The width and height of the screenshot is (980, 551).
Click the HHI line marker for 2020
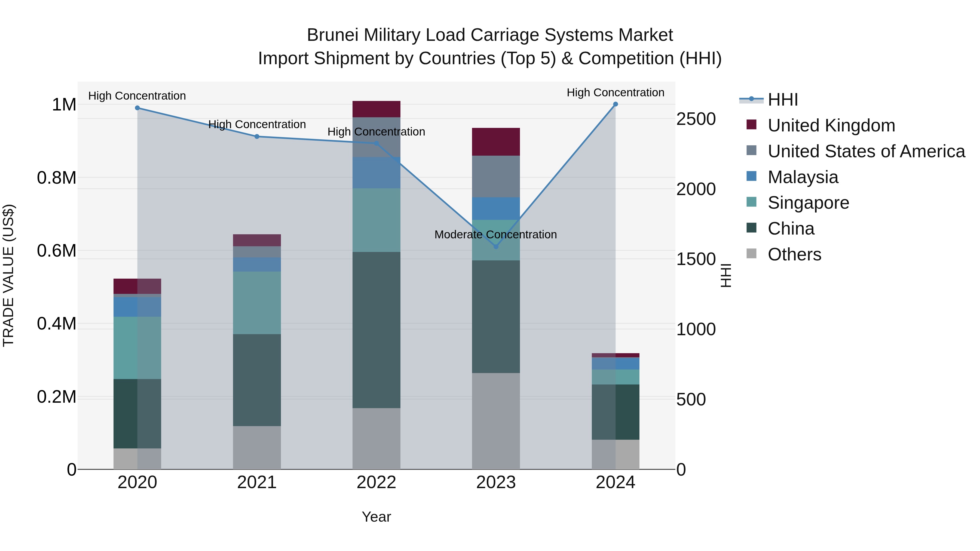pyautogui.click(x=137, y=108)
